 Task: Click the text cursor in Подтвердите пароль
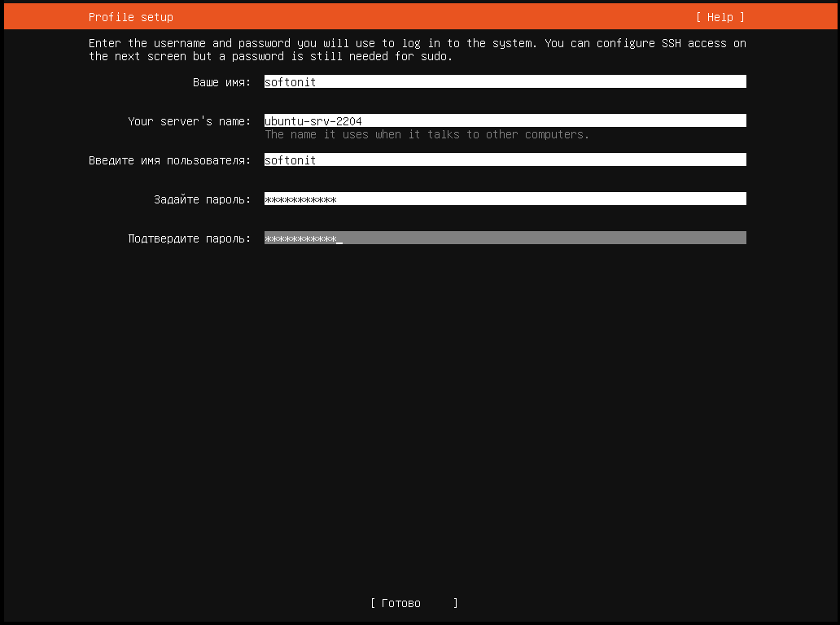pos(339,239)
